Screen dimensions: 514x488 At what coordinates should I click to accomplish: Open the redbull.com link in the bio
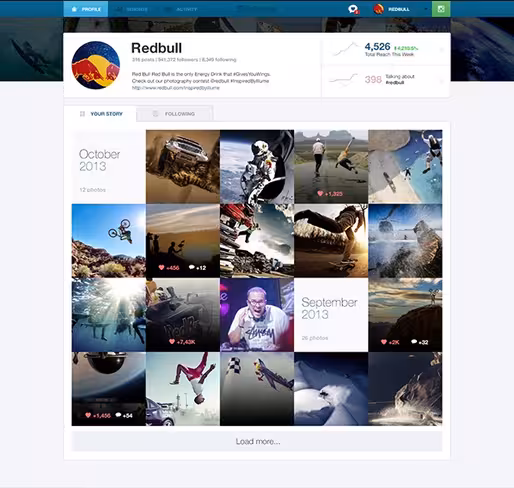point(176,88)
